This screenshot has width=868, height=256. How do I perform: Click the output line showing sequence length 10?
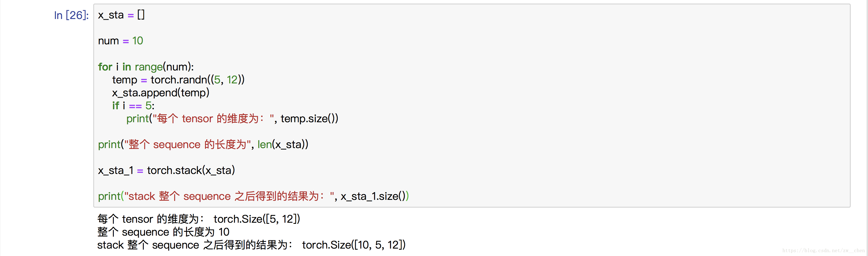tap(163, 232)
